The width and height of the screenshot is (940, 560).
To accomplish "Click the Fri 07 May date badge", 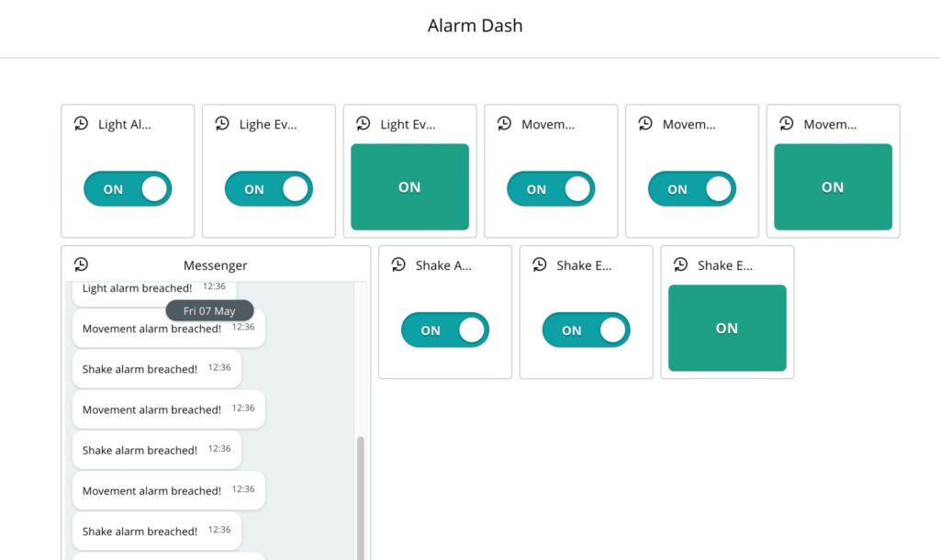I will pyautogui.click(x=210, y=310).
